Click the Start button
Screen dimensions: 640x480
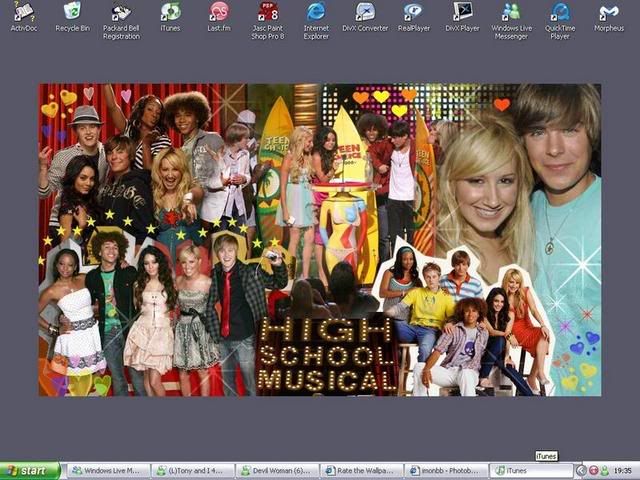(31, 470)
